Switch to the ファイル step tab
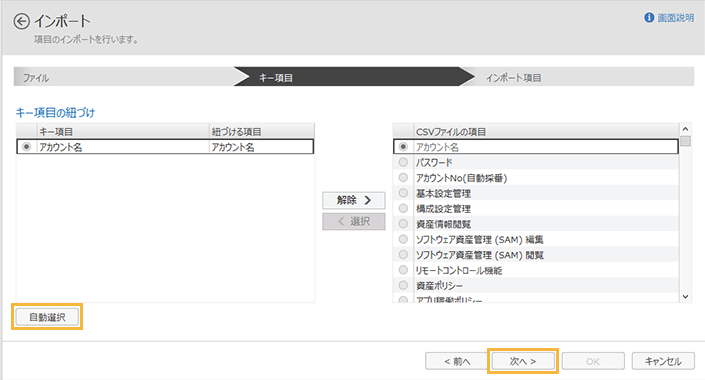This screenshot has height=380, width=705. [124, 77]
